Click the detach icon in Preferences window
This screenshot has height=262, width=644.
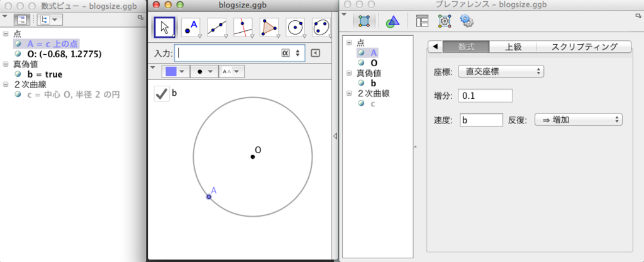click(x=638, y=16)
